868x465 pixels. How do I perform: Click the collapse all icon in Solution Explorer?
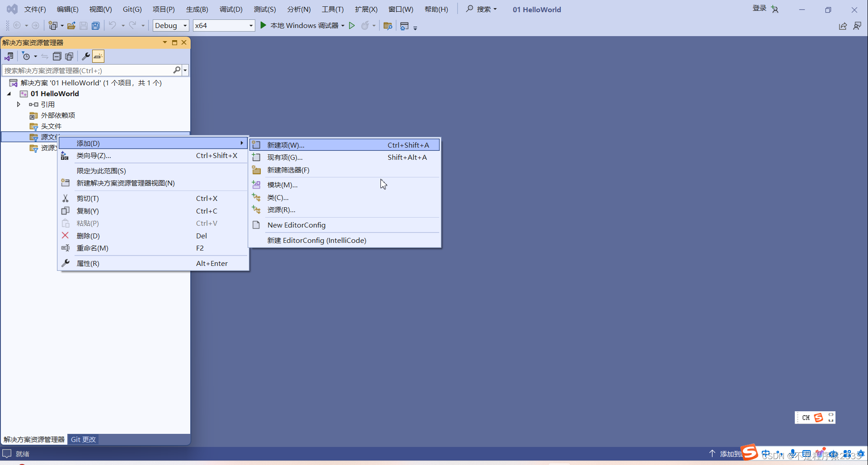pyautogui.click(x=57, y=56)
